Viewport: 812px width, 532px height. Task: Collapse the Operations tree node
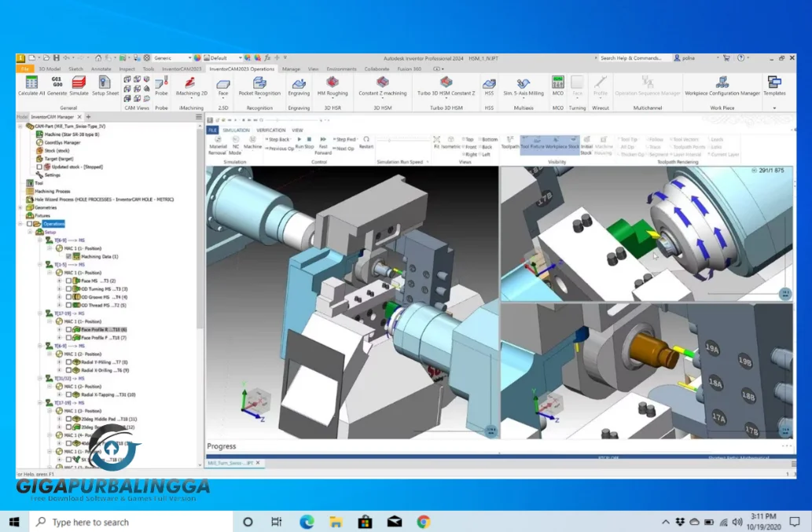click(x=20, y=223)
